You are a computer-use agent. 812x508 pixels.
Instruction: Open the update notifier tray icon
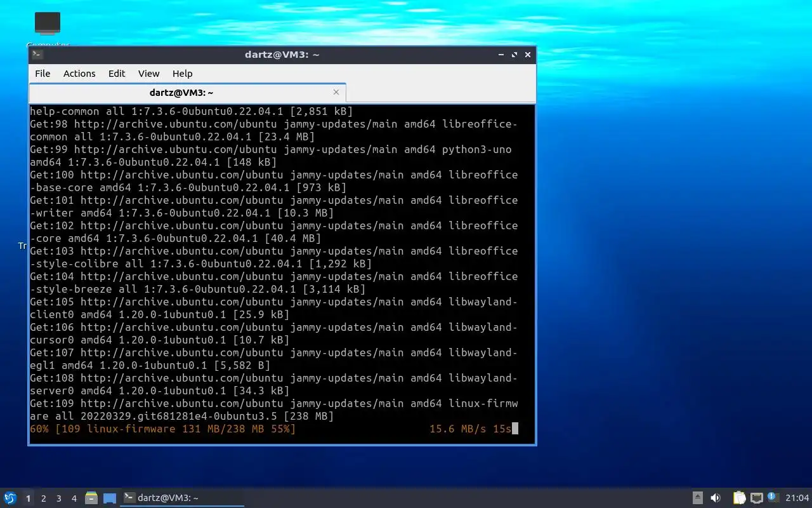[x=773, y=497]
